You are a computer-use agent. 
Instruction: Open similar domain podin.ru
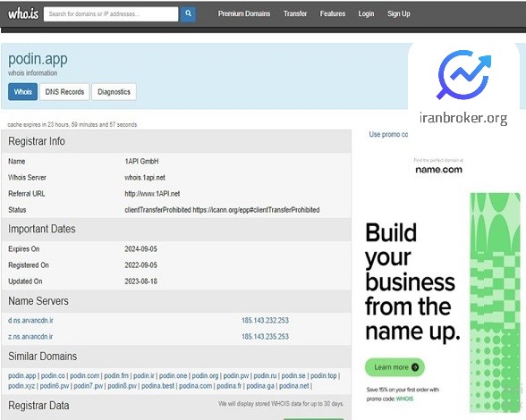[x=265, y=375]
